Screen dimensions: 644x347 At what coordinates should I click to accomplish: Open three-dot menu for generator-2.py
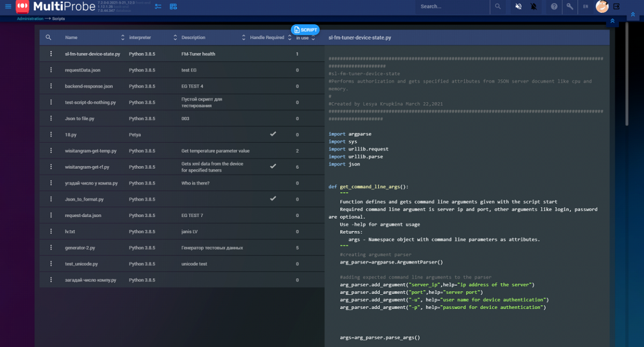click(x=51, y=248)
